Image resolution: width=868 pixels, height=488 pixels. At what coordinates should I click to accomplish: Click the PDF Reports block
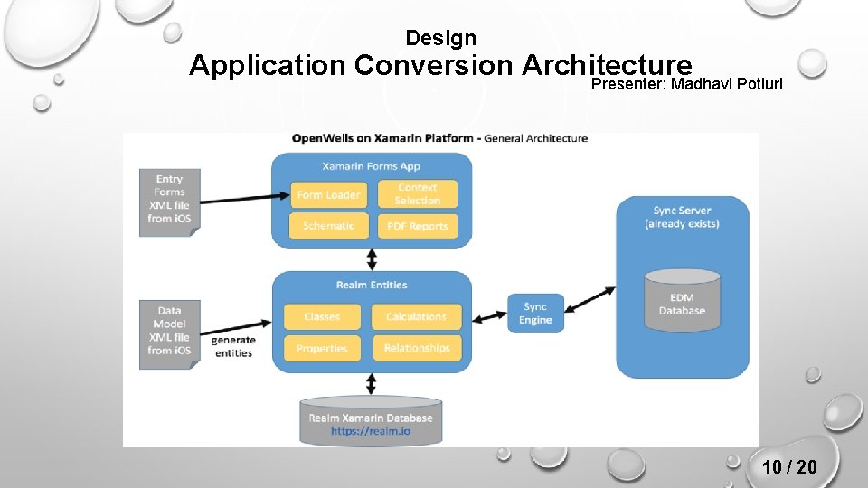pyautogui.click(x=418, y=226)
